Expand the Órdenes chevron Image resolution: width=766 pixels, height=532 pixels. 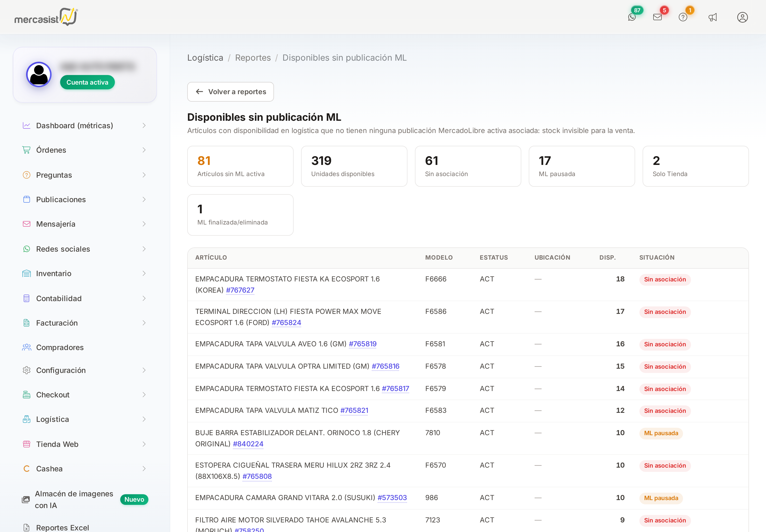click(x=144, y=150)
